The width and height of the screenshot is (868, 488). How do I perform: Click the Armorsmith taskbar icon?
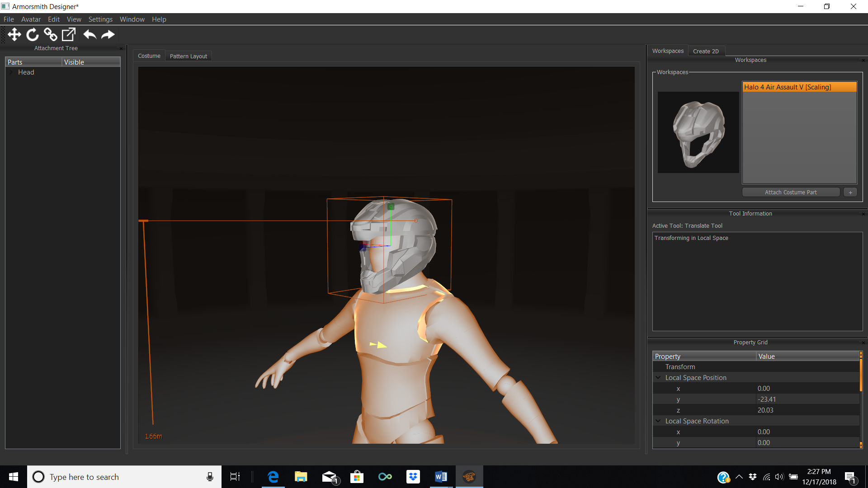(x=469, y=477)
